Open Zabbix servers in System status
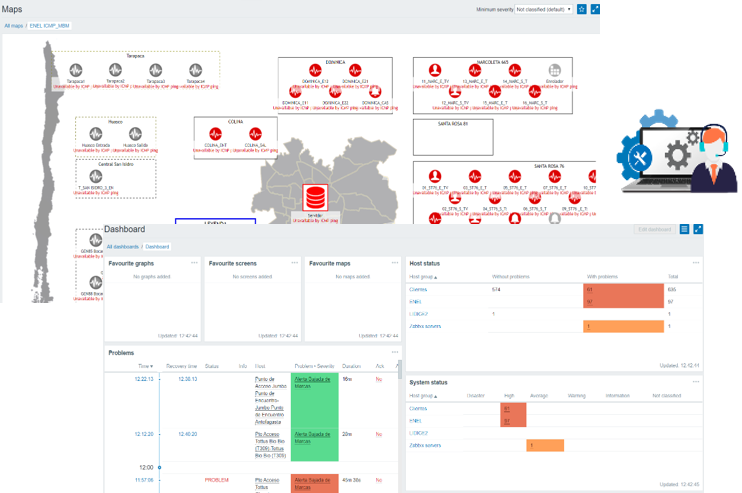The height and width of the screenshot is (493, 742). click(x=425, y=446)
